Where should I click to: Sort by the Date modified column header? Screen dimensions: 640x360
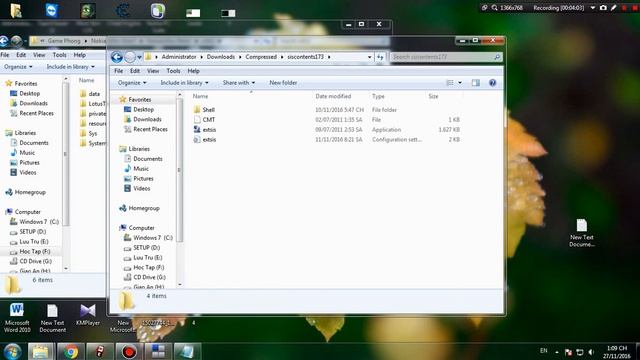333,96
